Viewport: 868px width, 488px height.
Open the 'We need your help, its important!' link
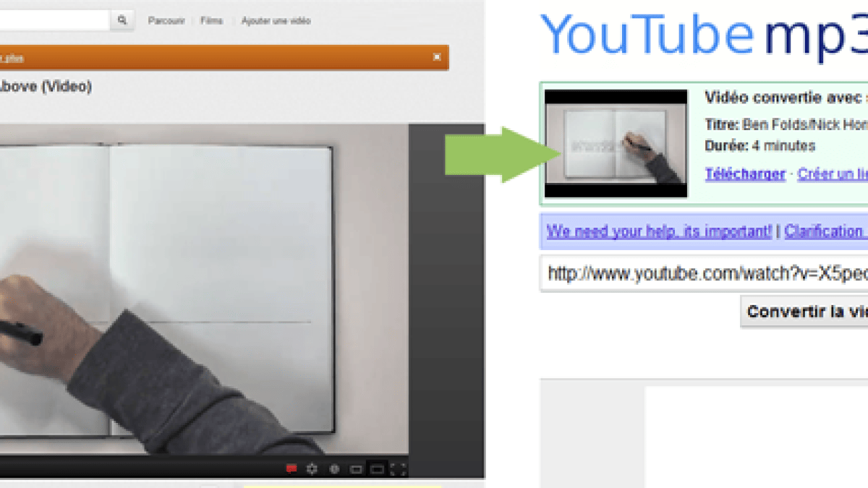coord(659,231)
